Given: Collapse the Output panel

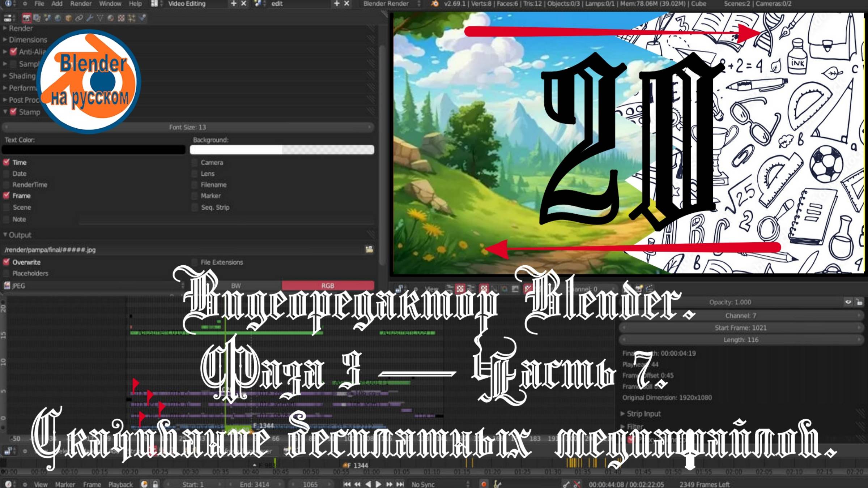Looking at the screenshot, I should (20, 235).
